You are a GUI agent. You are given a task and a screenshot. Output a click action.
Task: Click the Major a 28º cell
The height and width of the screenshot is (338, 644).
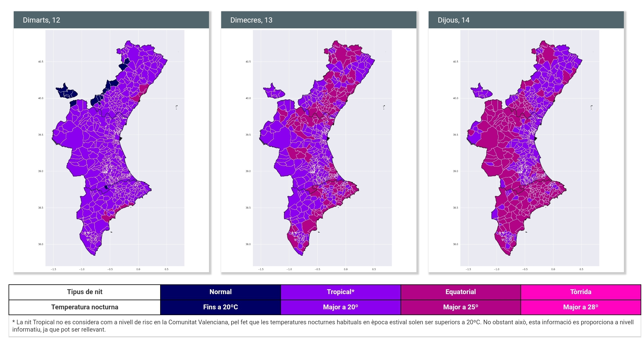pos(581,307)
